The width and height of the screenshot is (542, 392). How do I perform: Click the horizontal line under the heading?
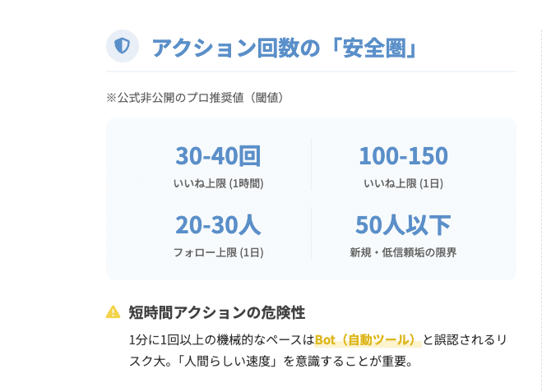[311, 71]
